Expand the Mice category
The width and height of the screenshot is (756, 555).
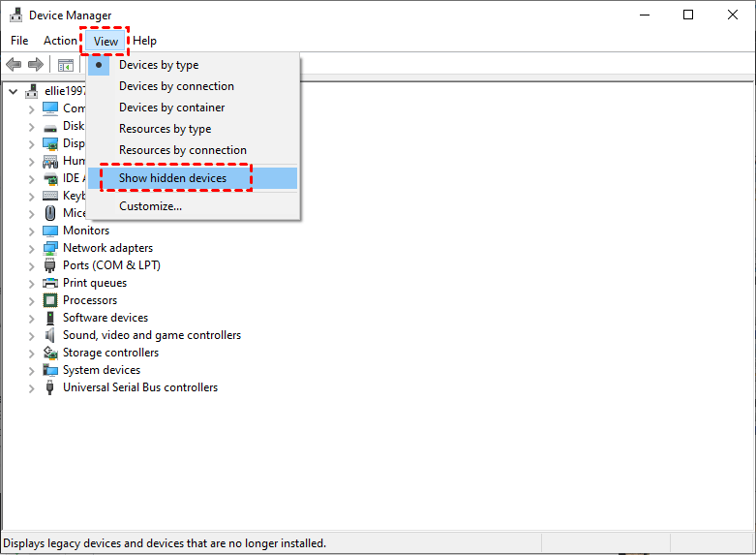pyautogui.click(x=32, y=214)
